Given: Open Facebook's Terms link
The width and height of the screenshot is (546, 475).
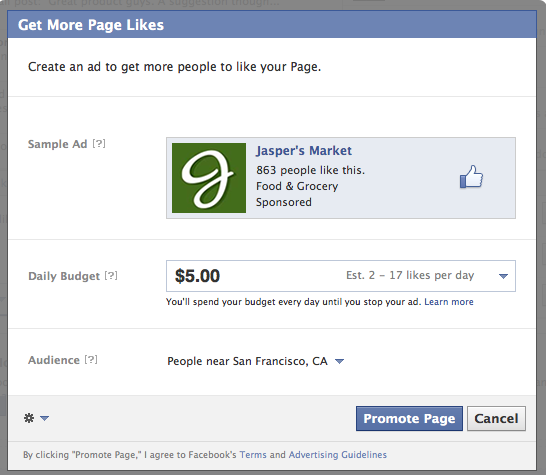Looking at the screenshot, I should pyautogui.click(x=253, y=455).
